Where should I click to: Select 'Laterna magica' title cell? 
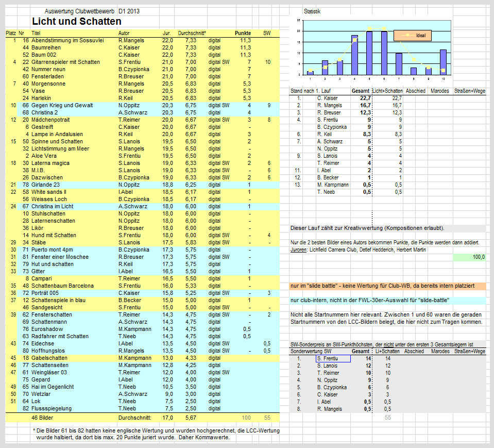(50, 163)
